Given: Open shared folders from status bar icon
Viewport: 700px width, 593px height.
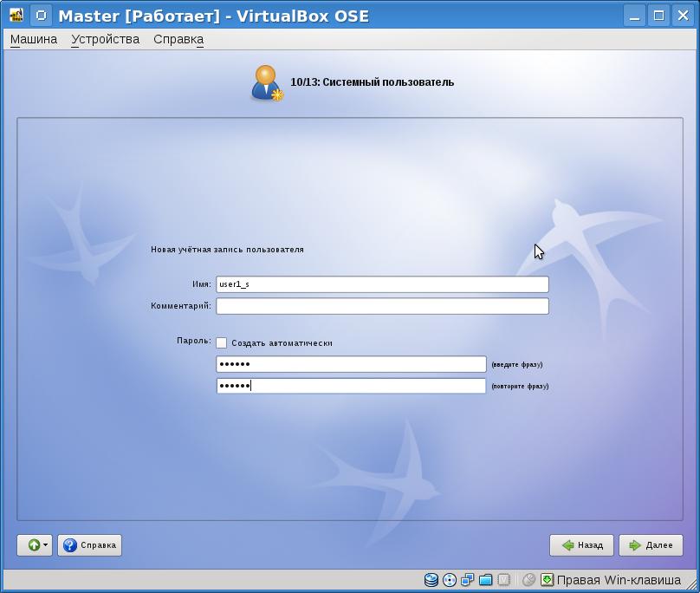Looking at the screenshot, I should [x=486, y=580].
